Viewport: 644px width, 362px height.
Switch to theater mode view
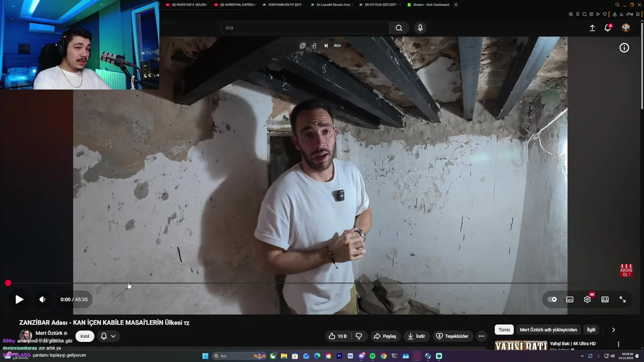(605, 299)
